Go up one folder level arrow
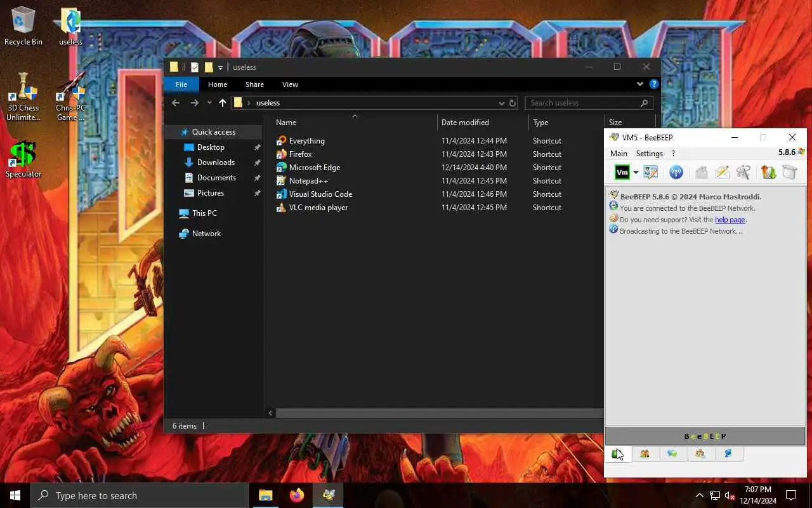Screen dimensions: 812x508 (223, 103)
